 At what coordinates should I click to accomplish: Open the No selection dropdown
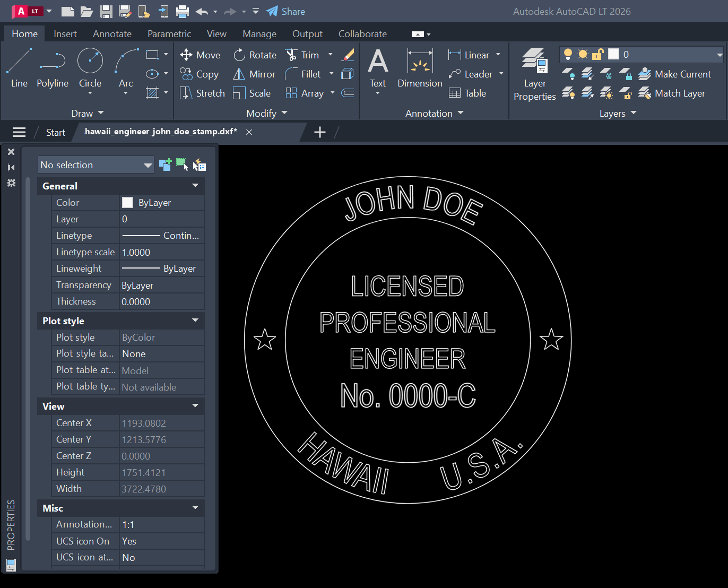coord(96,165)
